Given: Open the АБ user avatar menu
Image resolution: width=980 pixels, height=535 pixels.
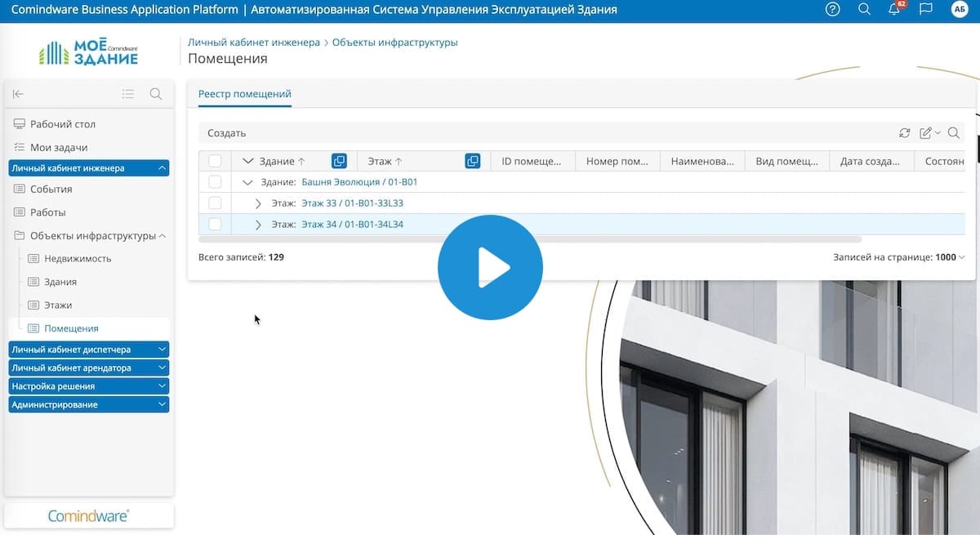Looking at the screenshot, I should 960,10.
